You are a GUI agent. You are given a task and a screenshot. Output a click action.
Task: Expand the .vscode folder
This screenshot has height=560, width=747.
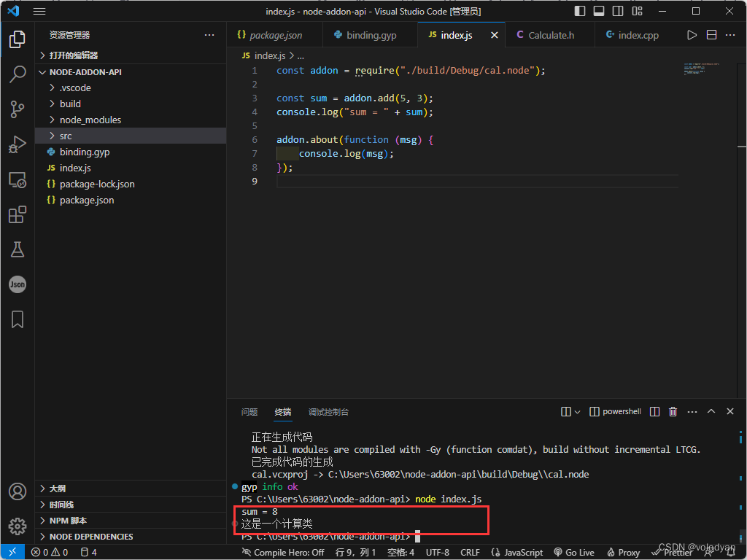pyautogui.click(x=131, y=87)
